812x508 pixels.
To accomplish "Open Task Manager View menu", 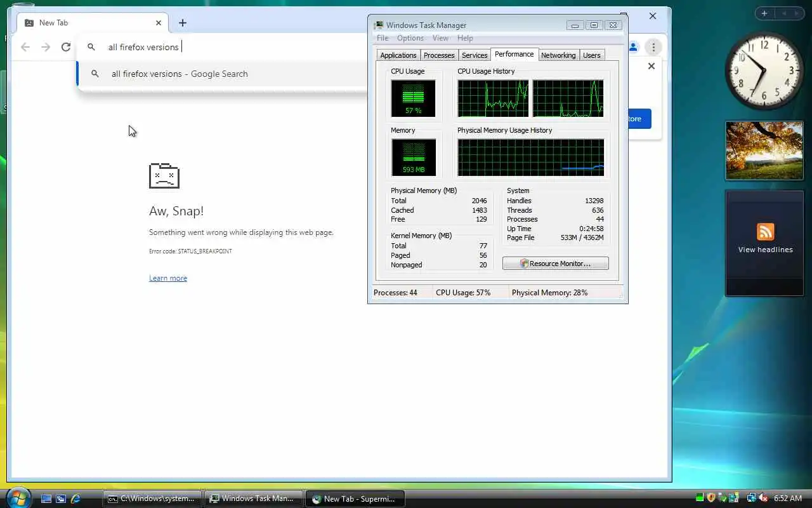I will [440, 38].
